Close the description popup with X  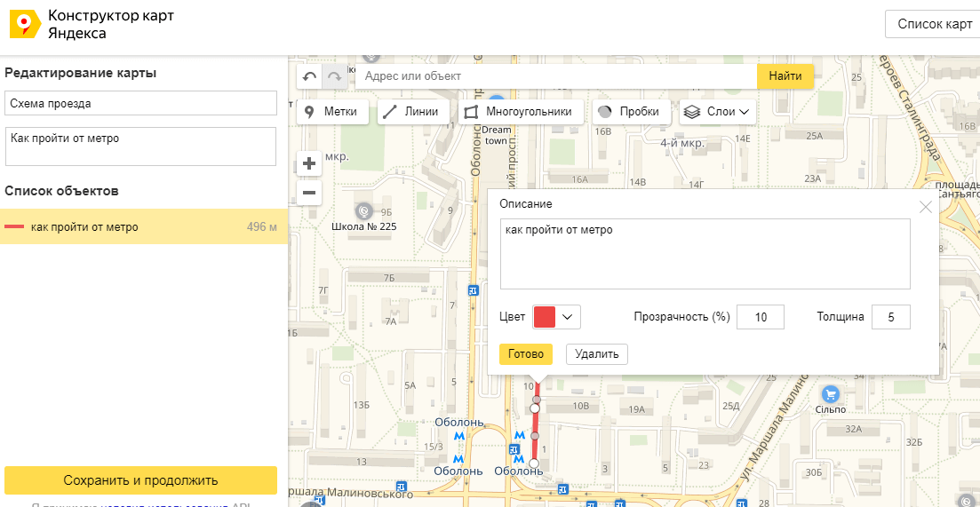click(x=926, y=207)
